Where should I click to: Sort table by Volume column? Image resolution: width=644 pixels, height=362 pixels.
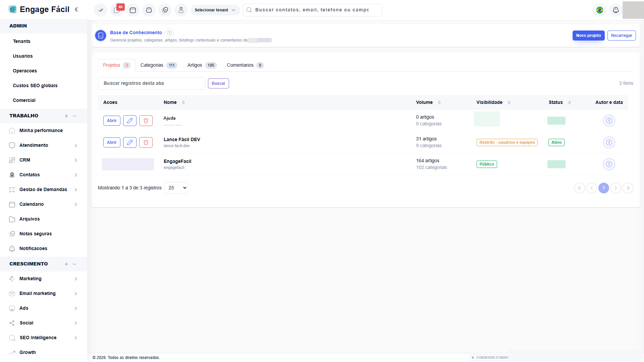click(439, 103)
